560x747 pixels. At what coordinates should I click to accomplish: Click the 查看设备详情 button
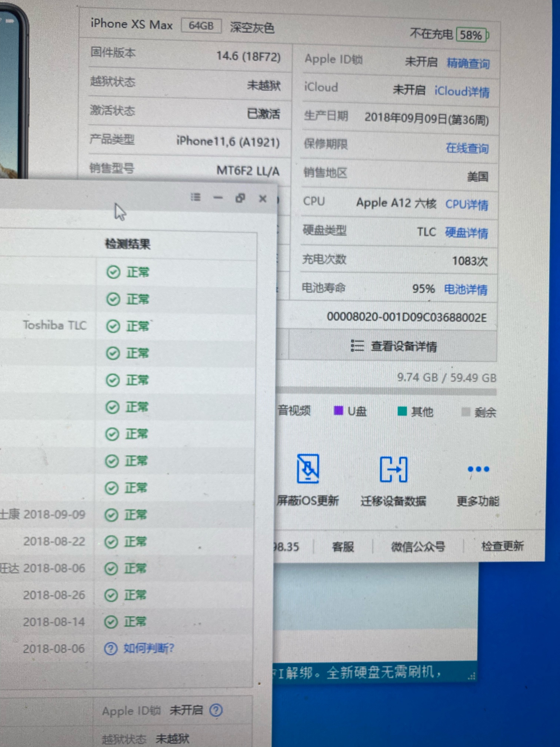393,346
